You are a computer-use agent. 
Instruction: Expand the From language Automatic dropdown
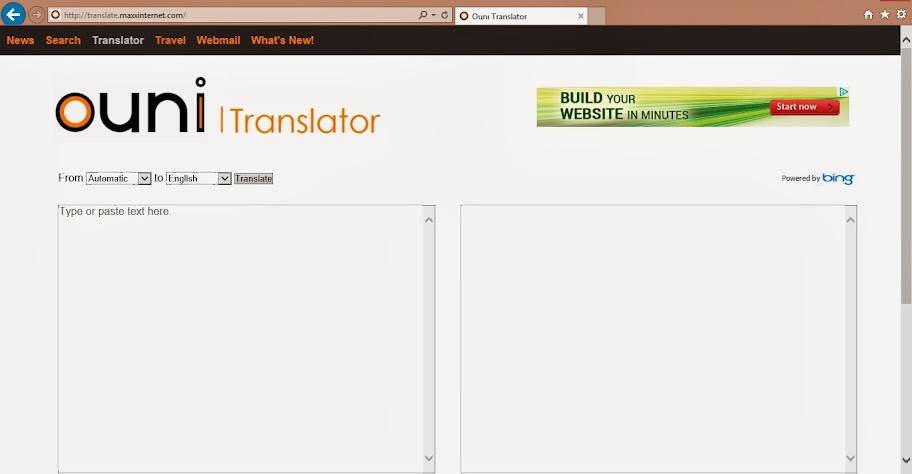coord(119,179)
